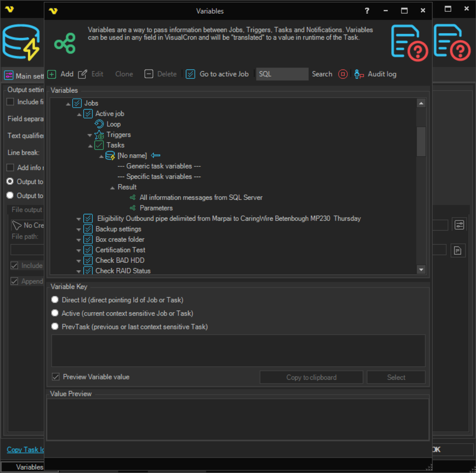Click the variables tree vertical scrollbar thumb
The width and height of the screenshot is (476, 473).
(421, 141)
